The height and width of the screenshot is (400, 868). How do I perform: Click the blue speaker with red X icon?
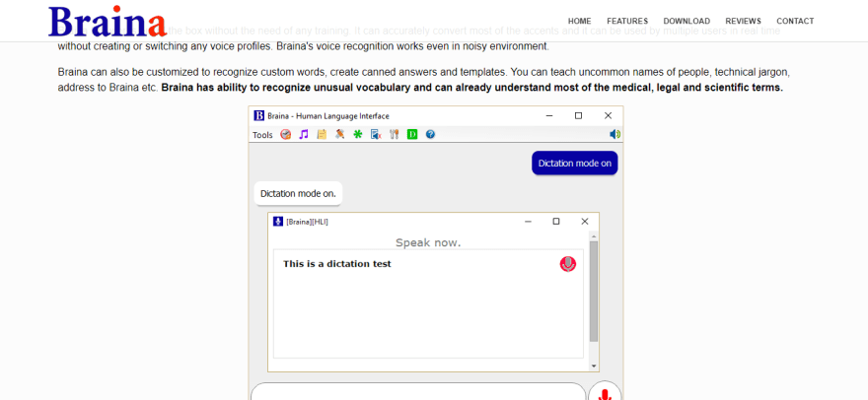pyautogui.click(x=376, y=134)
